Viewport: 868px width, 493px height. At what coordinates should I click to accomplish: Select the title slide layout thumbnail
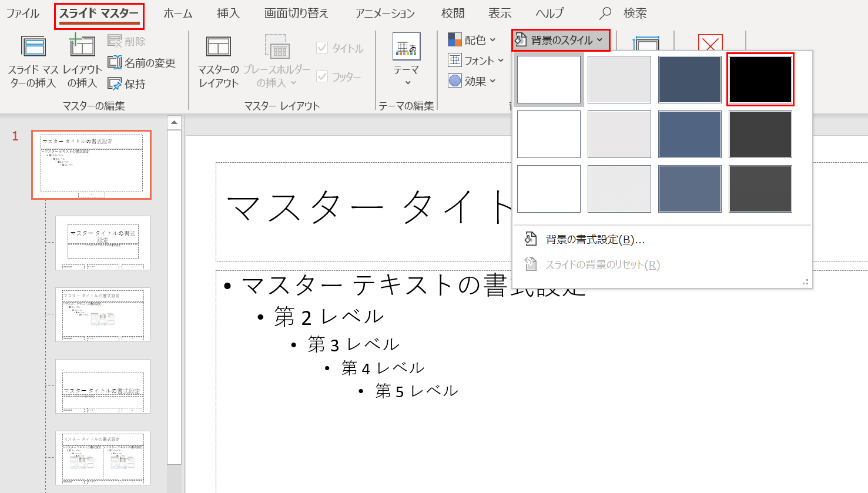pyautogui.click(x=103, y=243)
